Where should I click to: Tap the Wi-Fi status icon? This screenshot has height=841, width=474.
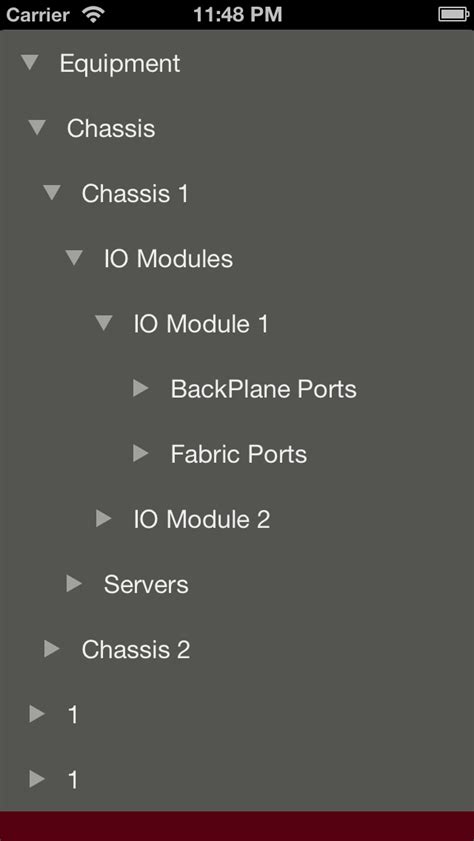[93, 14]
